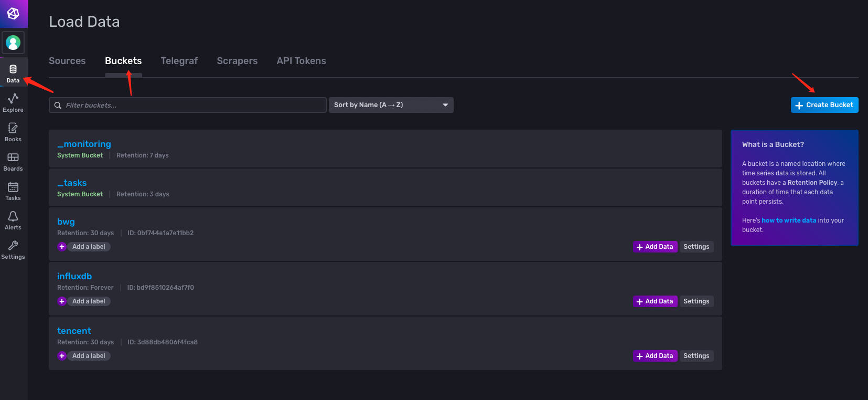The height and width of the screenshot is (400, 868).
Task: Click the tencent bucket ID text
Action: [163, 342]
